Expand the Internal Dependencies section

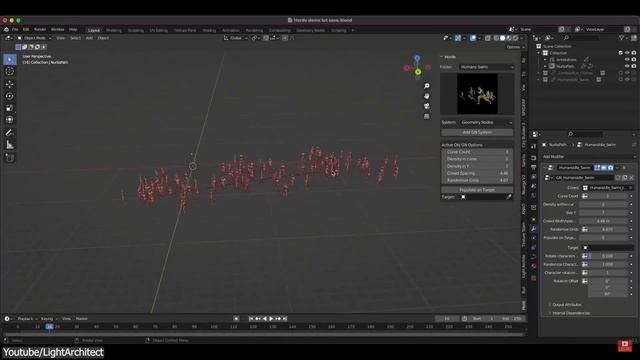[570, 313]
